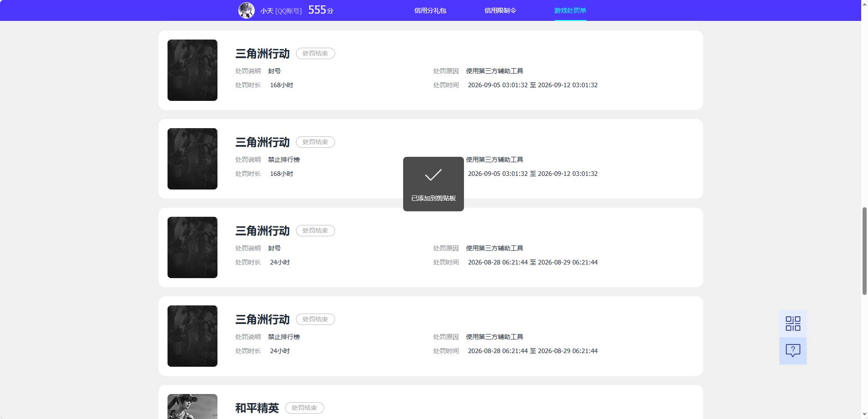Click 三角洲行动 title of 168小时 封号 record
The image size is (868, 419).
coord(262,54)
